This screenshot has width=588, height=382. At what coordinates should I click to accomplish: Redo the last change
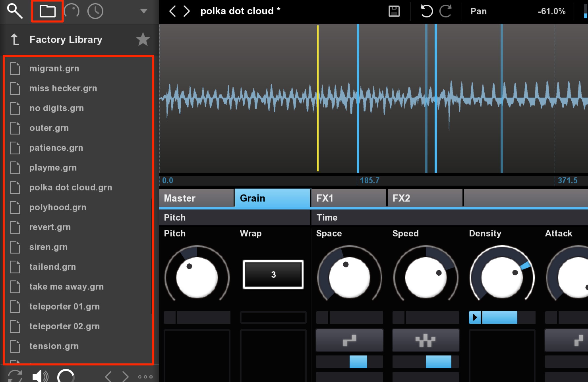[446, 11]
